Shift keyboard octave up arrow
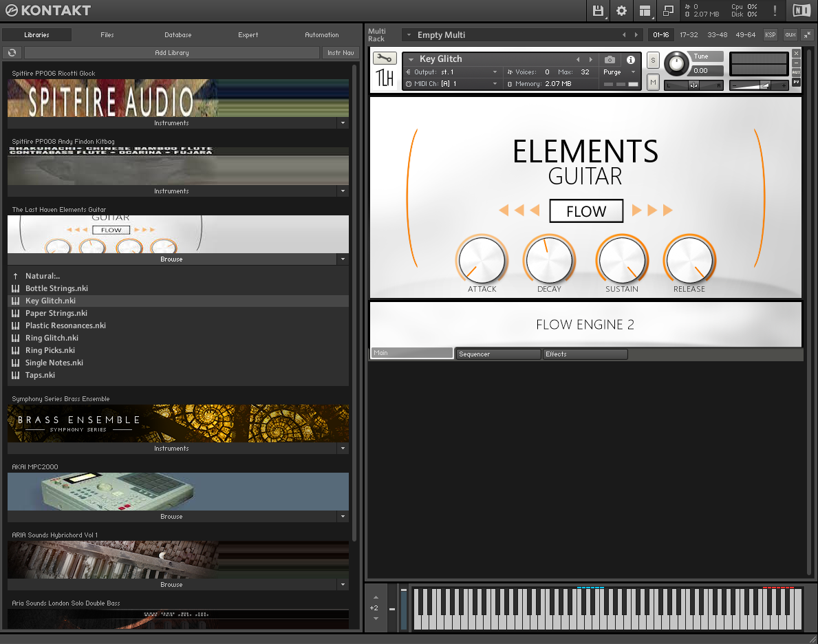818x644 pixels. pos(376,597)
